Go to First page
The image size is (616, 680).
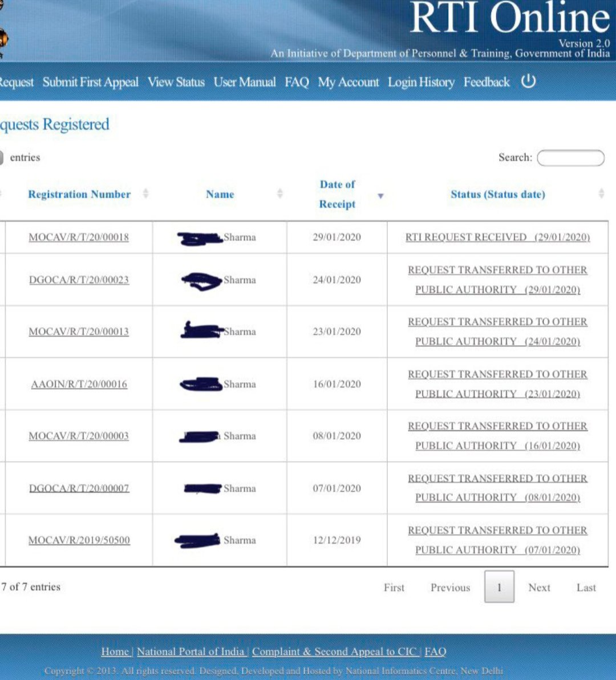point(394,588)
